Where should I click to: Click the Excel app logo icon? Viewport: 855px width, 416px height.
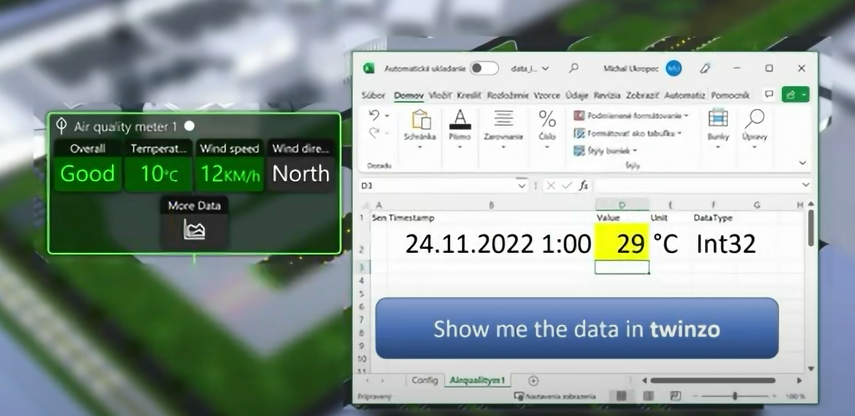tap(369, 68)
